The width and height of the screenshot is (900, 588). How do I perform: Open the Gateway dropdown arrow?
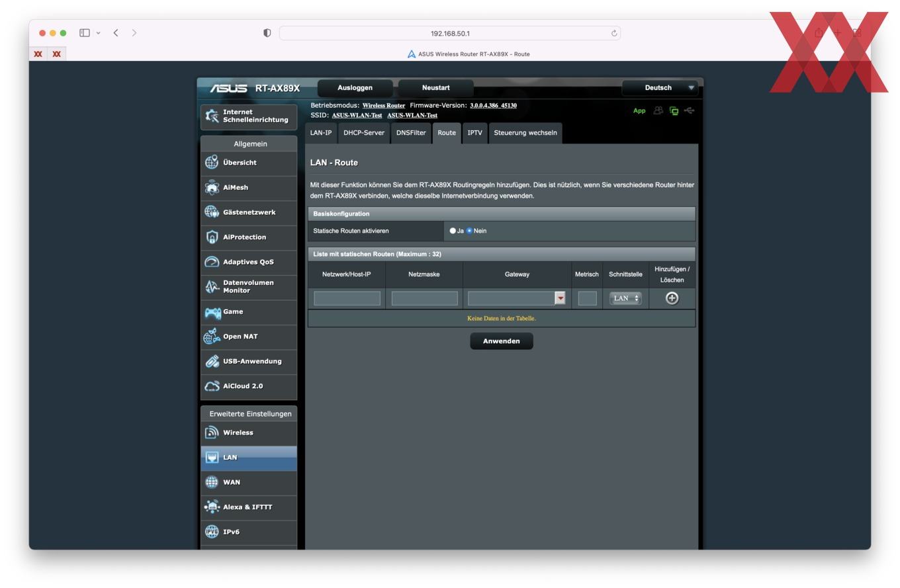(560, 298)
